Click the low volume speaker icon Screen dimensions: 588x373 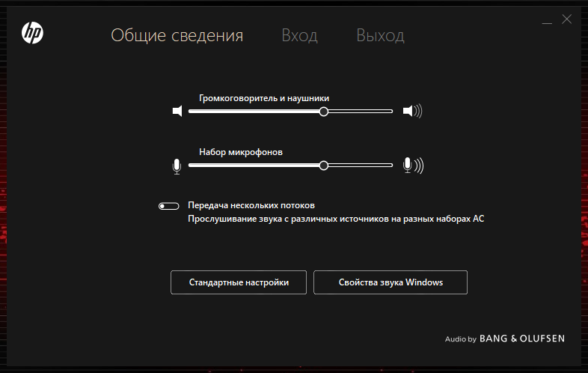[177, 111]
